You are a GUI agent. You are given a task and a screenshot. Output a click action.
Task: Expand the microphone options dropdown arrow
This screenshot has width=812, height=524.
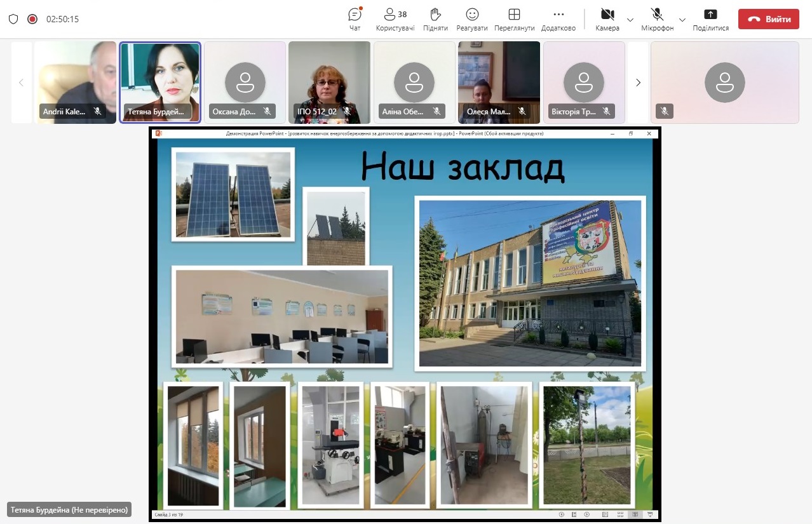[x=682, y=20]
